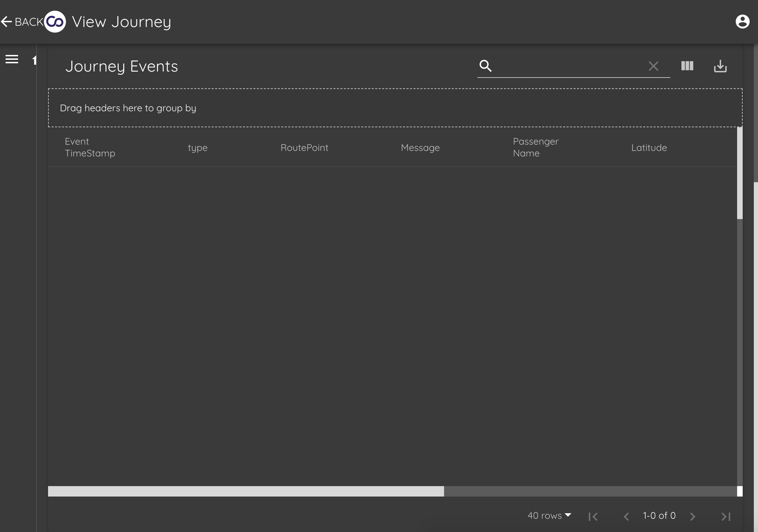Open the column chooser icon
The height and width of the screenshot is (532, 758).
coord(687,66)
